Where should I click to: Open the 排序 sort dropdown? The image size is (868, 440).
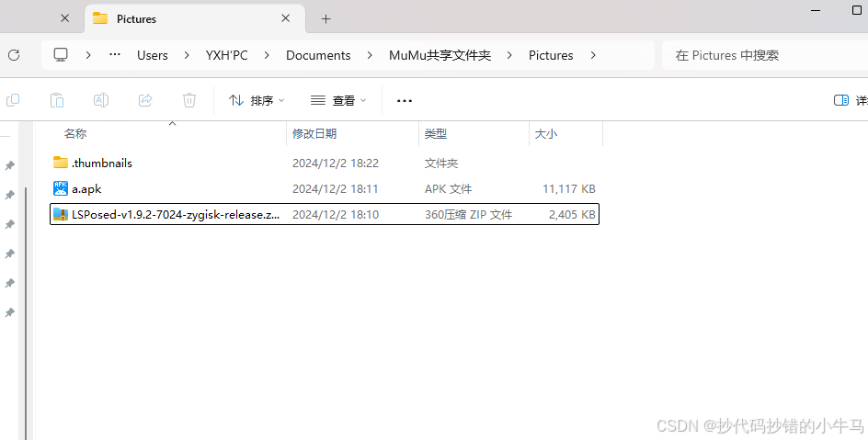pyautogui.click(x=257, y=100)
